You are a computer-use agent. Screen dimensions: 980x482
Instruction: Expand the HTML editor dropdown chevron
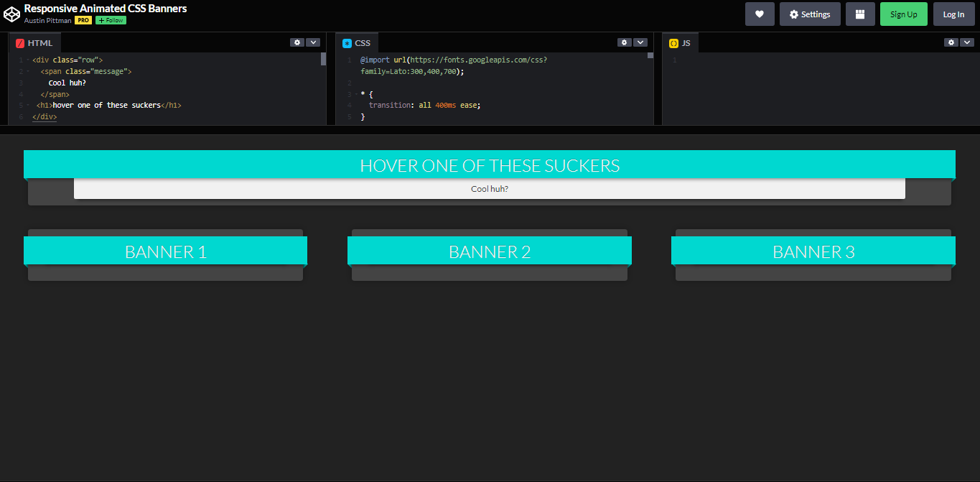(x=313, y=42)
